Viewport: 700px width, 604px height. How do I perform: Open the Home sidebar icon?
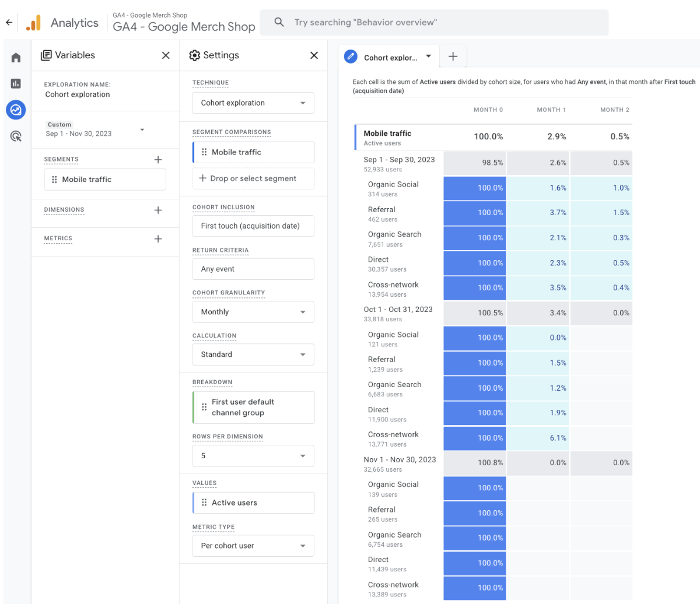[x=16, y=58]
